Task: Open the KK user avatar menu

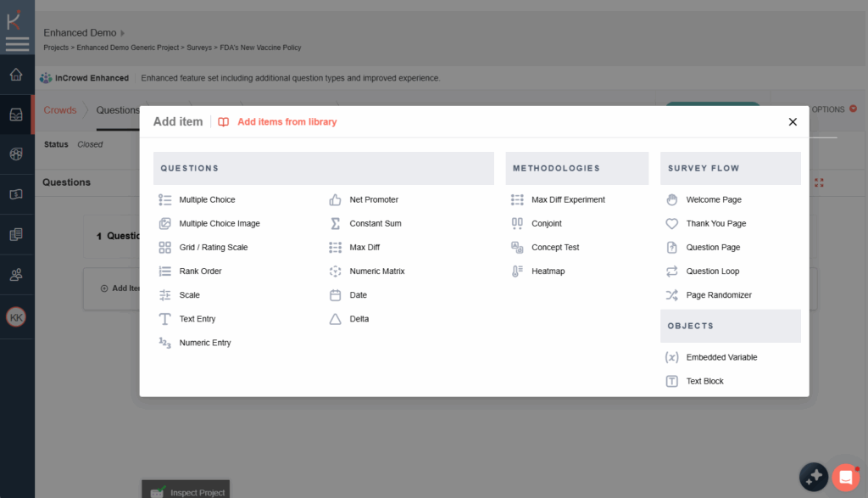Action: (16, 317)
